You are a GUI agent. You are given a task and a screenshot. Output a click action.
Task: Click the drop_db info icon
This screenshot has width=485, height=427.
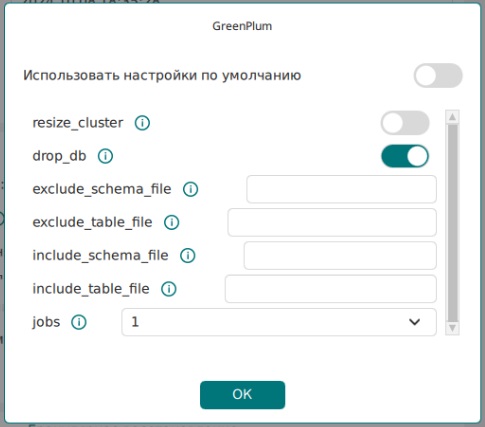tap(105, 156)
